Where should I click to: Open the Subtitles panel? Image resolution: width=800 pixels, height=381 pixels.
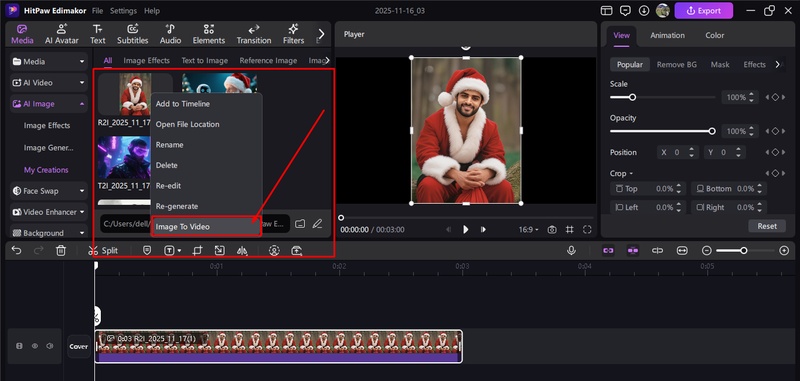point(133,34)
